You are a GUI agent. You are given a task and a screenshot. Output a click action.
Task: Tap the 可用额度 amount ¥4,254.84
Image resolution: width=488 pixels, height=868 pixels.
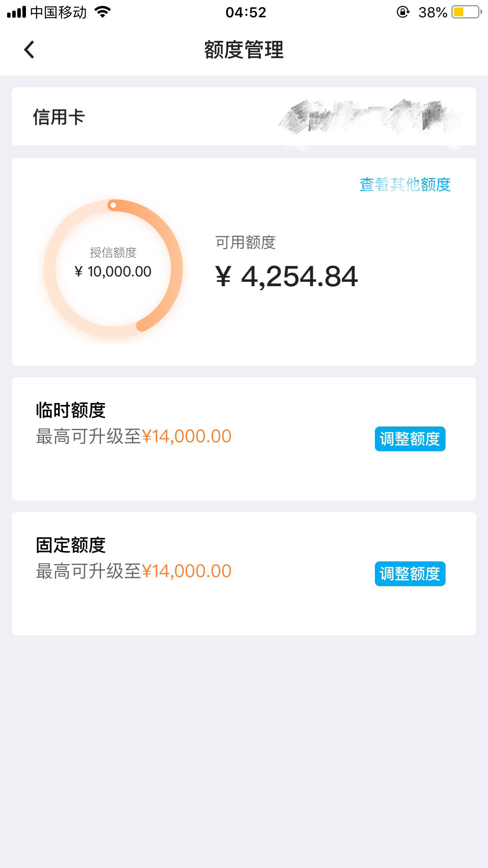tap(286, 276)
